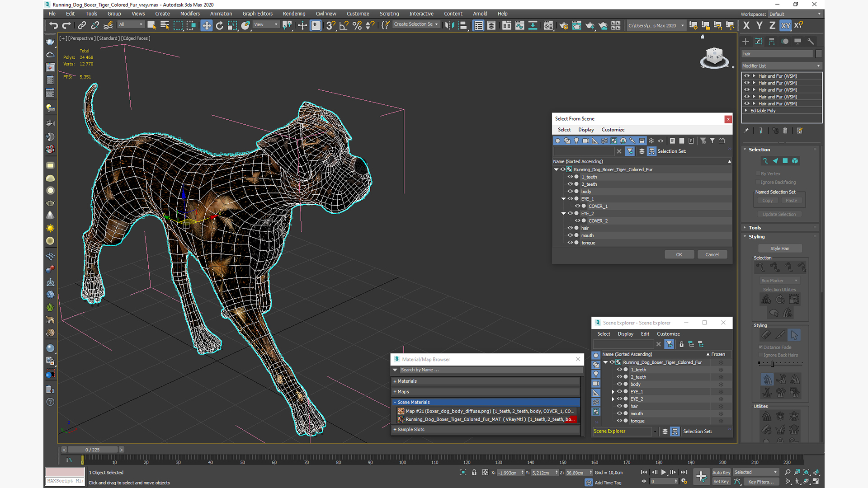The image size is (868, 488).
Task: Click the Mirror tool icon
Action: click(x=449, y=25)
